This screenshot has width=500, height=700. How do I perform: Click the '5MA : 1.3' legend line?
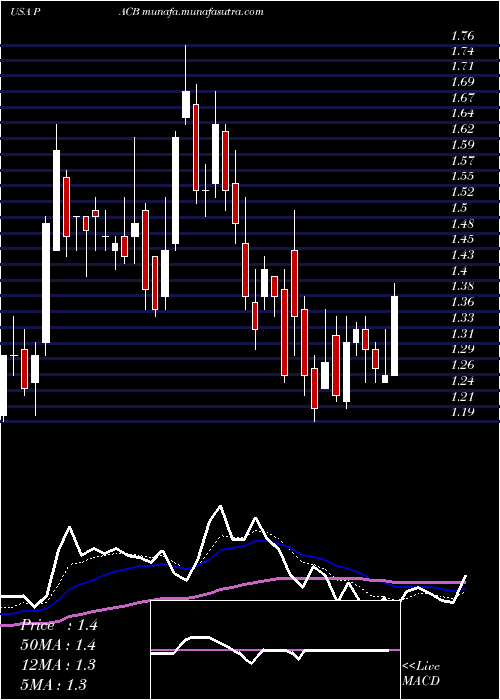click(x=54, y=684)
